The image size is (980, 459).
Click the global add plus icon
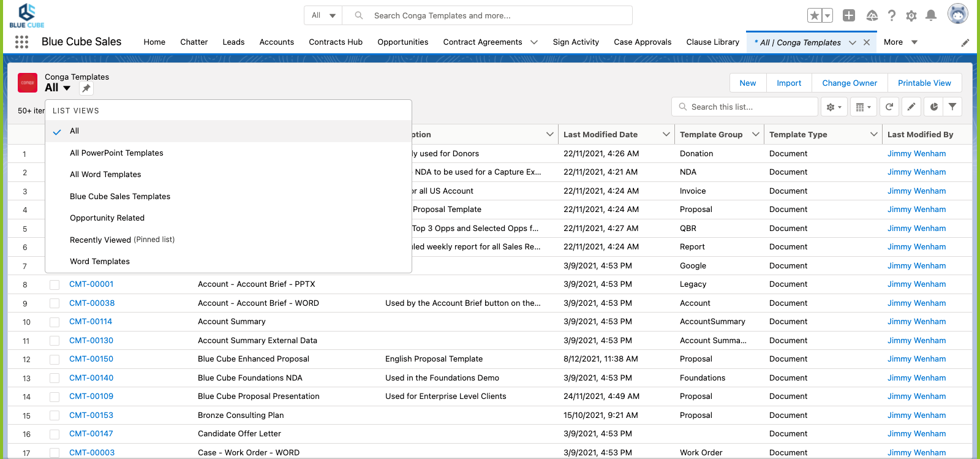[x=849, y=16]
